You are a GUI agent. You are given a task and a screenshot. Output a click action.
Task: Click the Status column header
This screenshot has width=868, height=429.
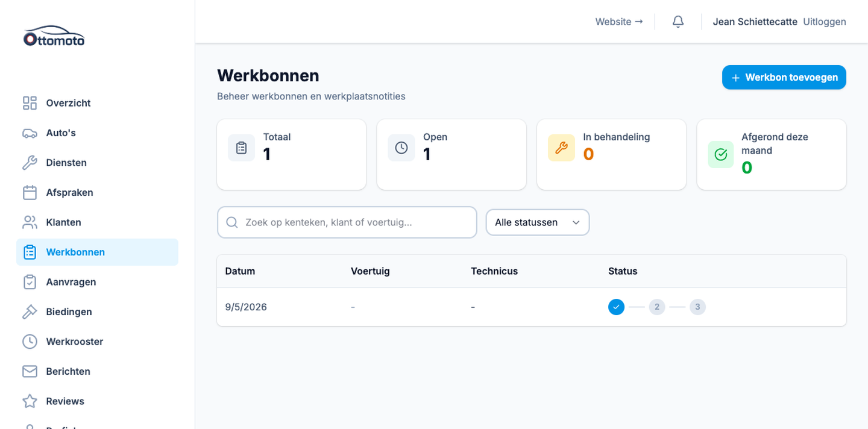click(x=623, y=271)
